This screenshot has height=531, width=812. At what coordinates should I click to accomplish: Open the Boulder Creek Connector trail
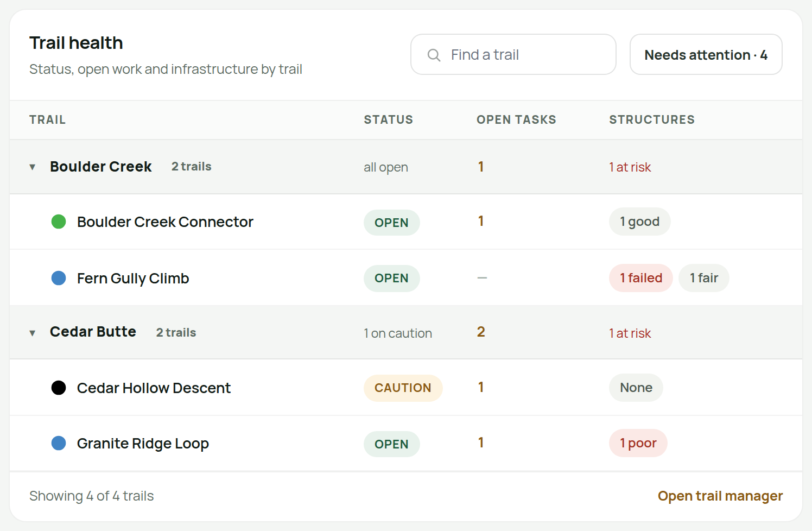165,222
